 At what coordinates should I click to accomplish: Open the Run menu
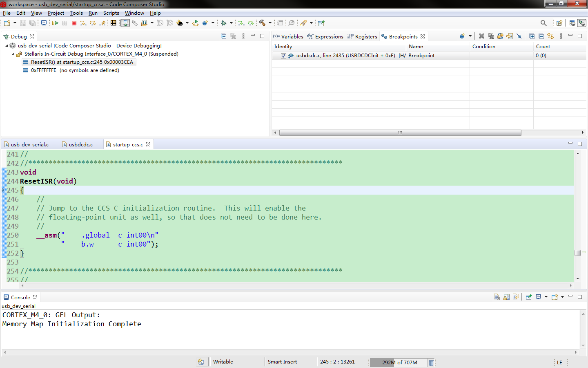pos(93,13)
